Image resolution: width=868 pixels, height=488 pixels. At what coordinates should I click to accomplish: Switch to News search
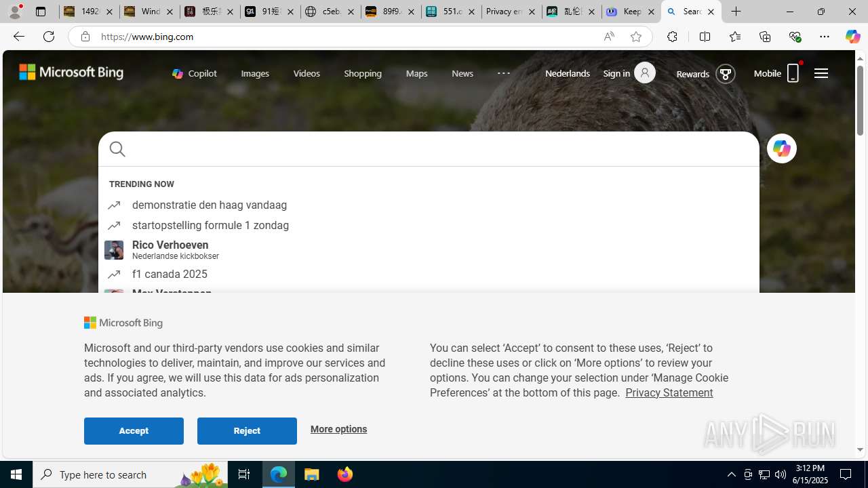(x=462, y=73)
